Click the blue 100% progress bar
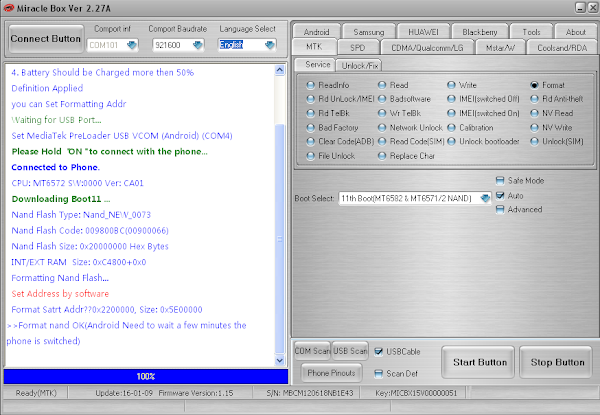 [x=146, y=376]
